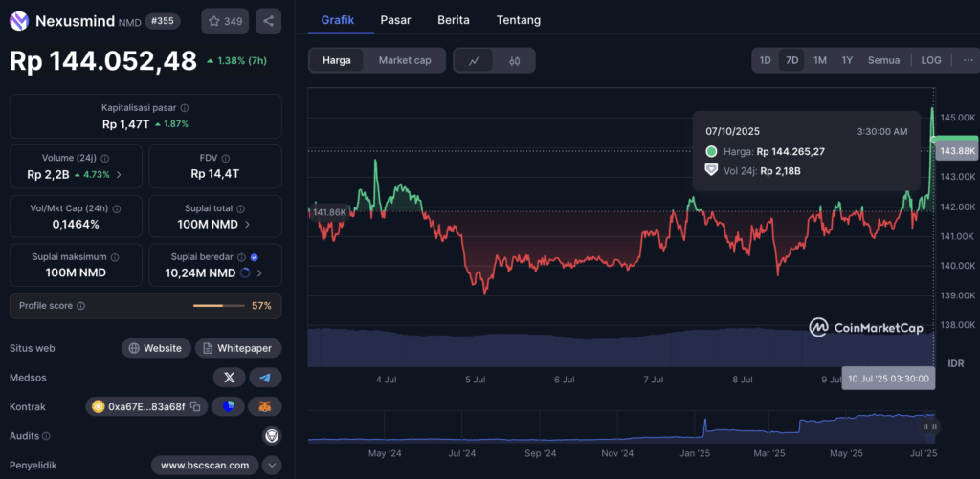Viewport: 980px width, 479px height.
Task: Copy contract address icon
Action: (x=195, y=406)
